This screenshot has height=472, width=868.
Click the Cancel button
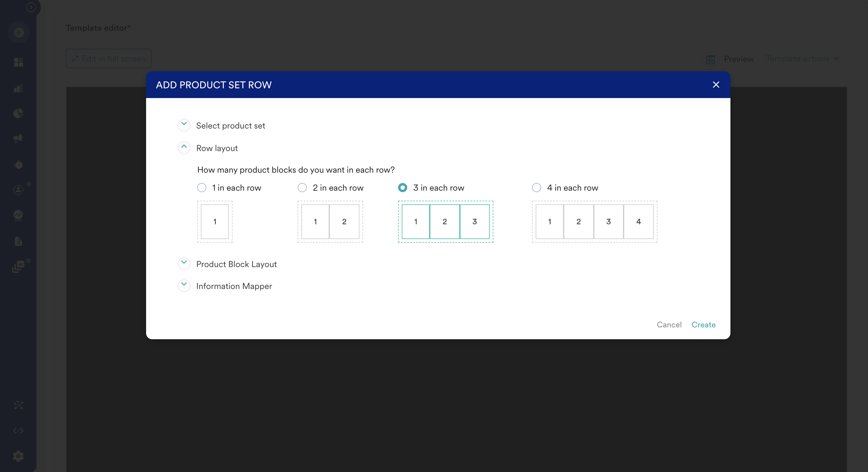(669, 325)
